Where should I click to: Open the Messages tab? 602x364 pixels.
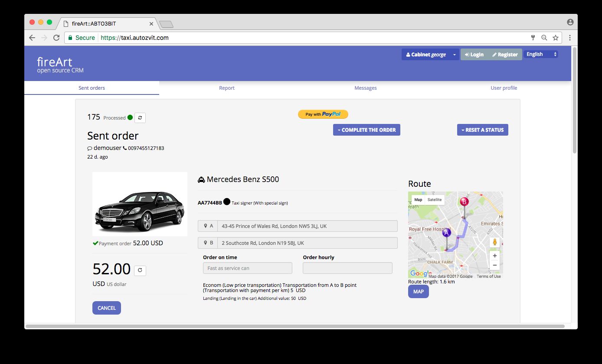coord(365,88)
